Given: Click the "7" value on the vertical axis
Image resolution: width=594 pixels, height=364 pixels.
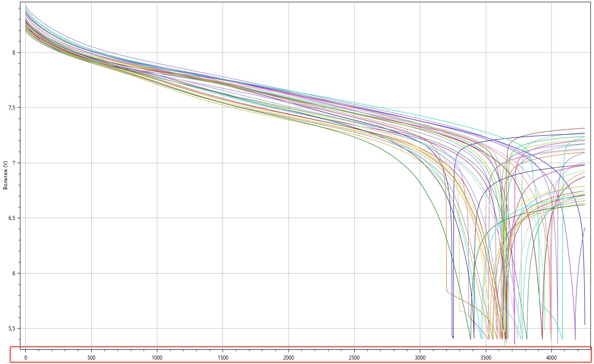Looking at the screenshot, I should tap(14, 163).
